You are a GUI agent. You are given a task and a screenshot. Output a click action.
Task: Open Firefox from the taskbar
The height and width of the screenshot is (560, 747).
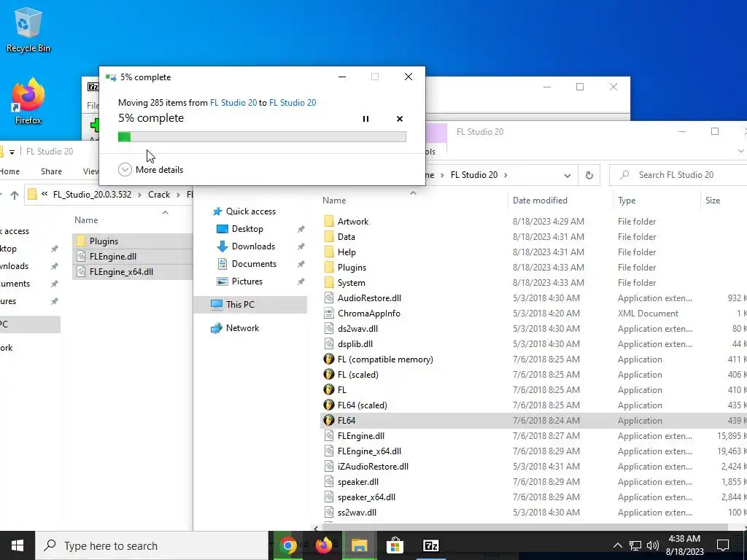pos(323,545)
